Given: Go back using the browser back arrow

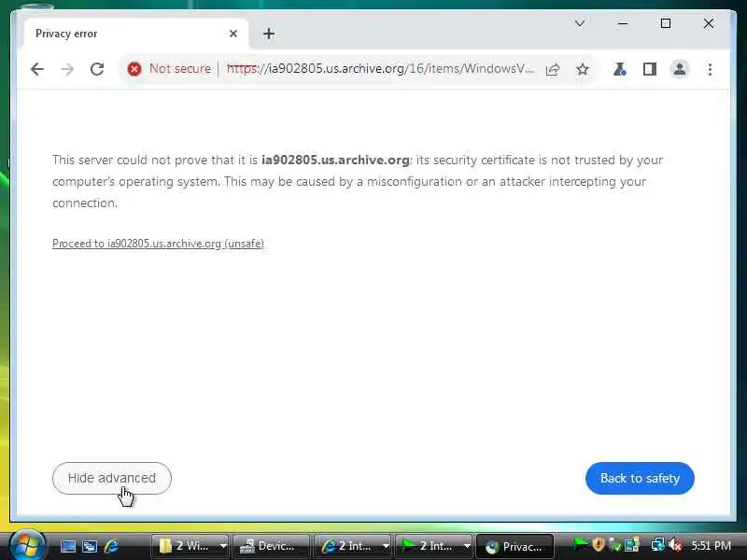Looking at the screenshot, I should [x=37, y=69].
